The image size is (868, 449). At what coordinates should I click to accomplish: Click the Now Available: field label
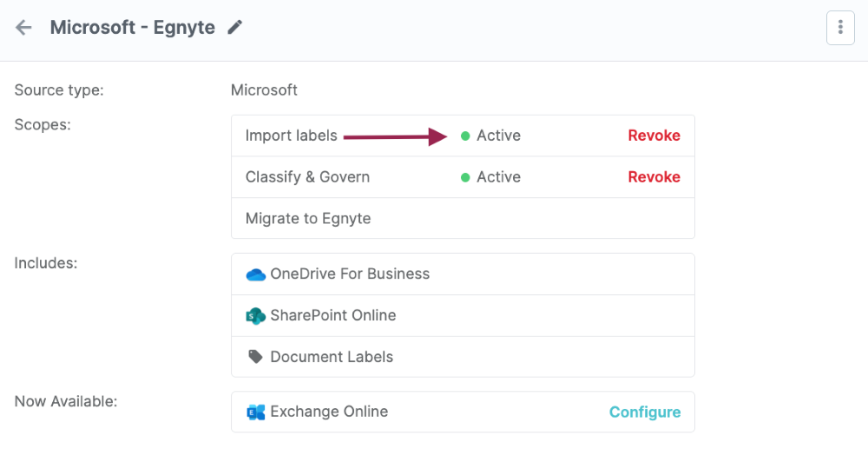66,401
